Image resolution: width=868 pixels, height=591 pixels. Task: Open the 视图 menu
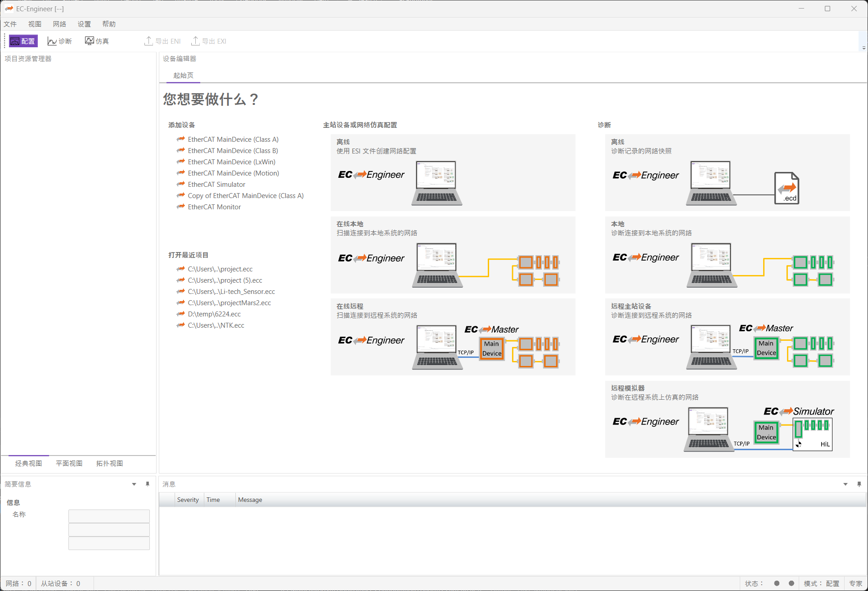pos(35,24)
